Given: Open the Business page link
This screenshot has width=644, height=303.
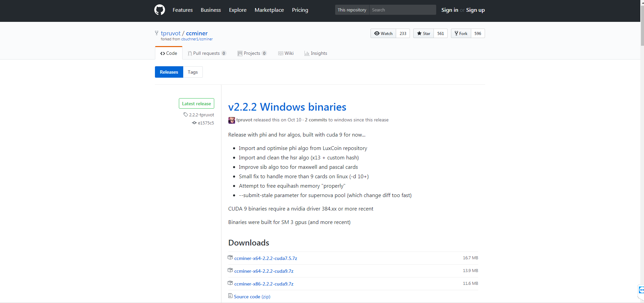Looking at the screenshot, I should pyautogui.click(x=211, y=10).
